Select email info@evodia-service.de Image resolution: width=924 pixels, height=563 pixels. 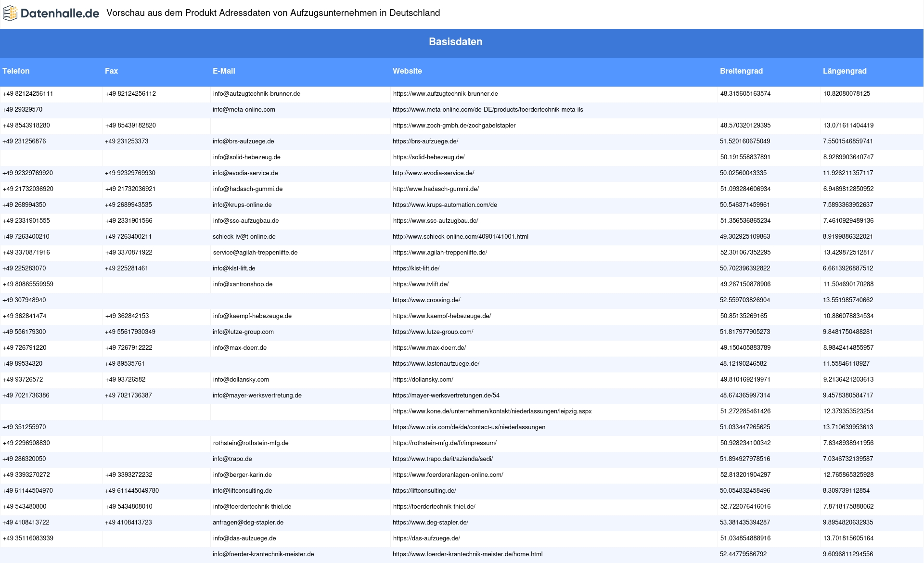(245, 173)
